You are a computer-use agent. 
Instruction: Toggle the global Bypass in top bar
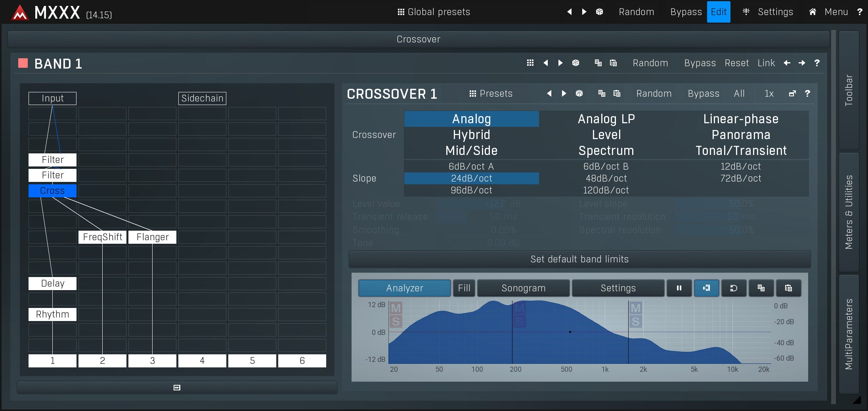click(x=686, y=12)
